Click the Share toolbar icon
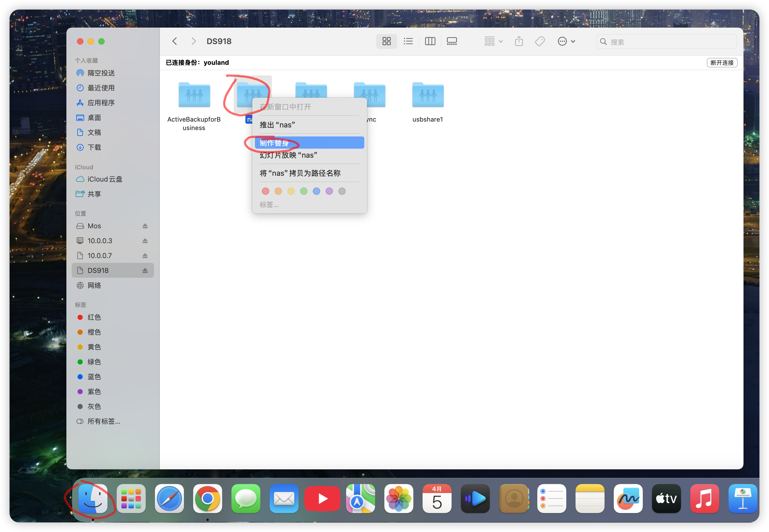Screen dimensions: 769x532 519,41
